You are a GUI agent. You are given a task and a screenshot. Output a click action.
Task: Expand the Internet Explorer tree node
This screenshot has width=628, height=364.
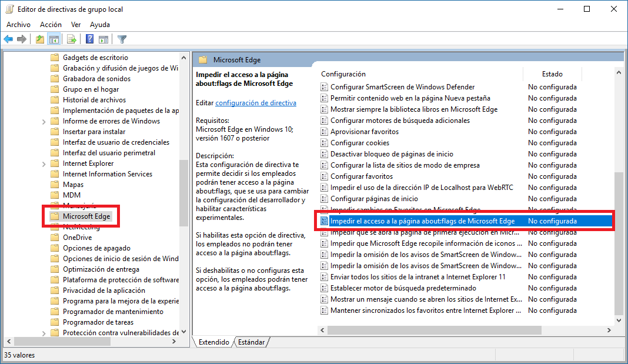(44, 164)
